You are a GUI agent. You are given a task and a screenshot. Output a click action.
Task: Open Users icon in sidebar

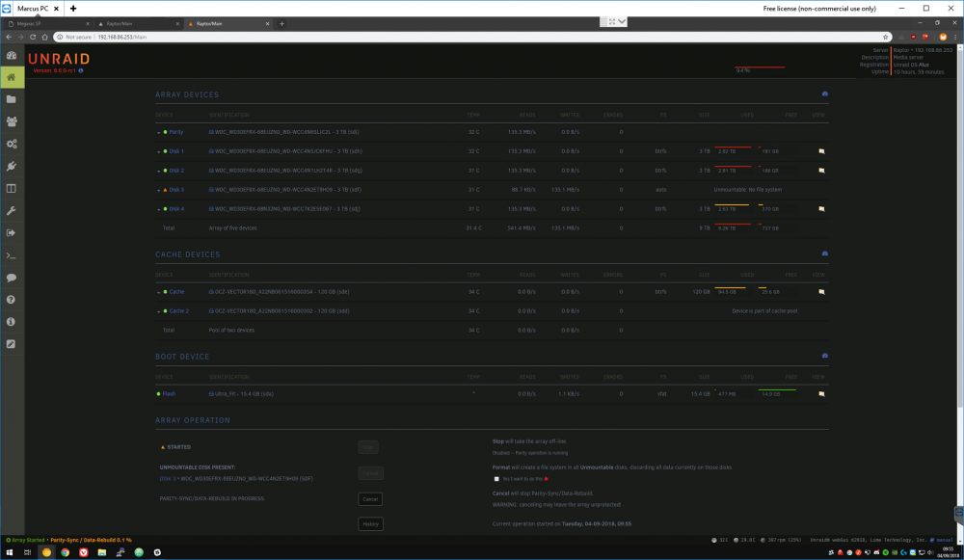[12, 121]
